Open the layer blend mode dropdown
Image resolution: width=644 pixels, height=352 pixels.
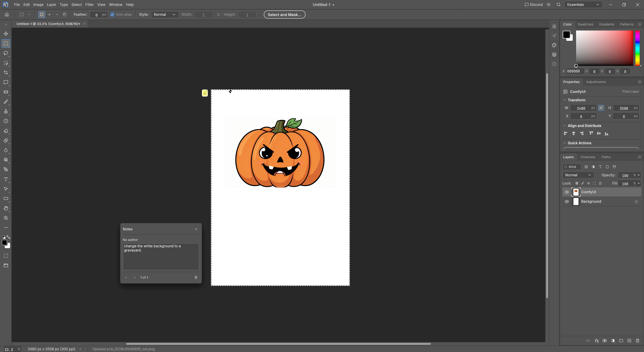(578, 175)
